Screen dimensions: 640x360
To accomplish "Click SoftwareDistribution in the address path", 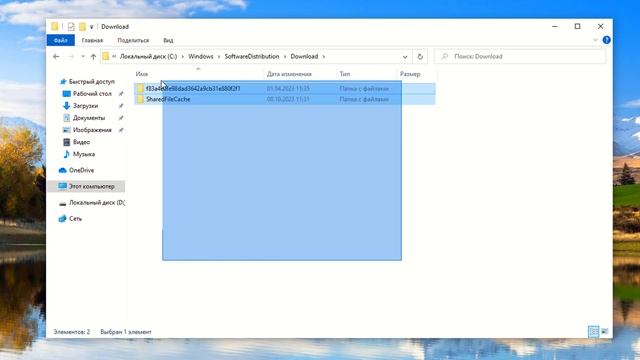I will coord(252,56).
